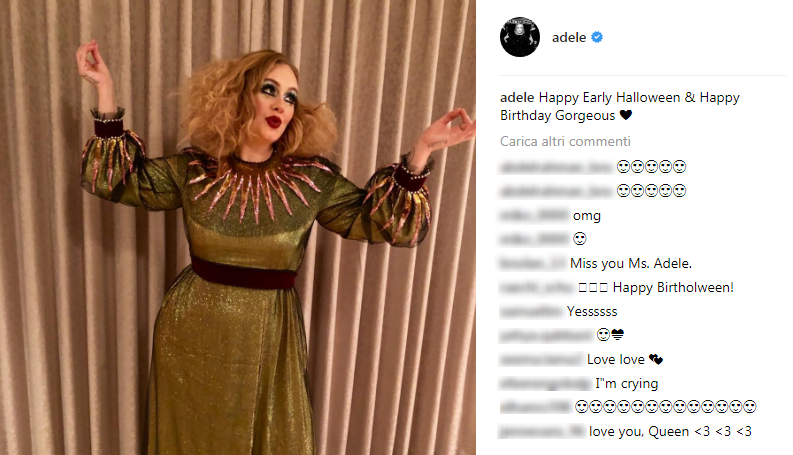The image size is (793, 455).
Task: Click the lone heart-eyes emoji under omg
Action: [x=580, y=239]
